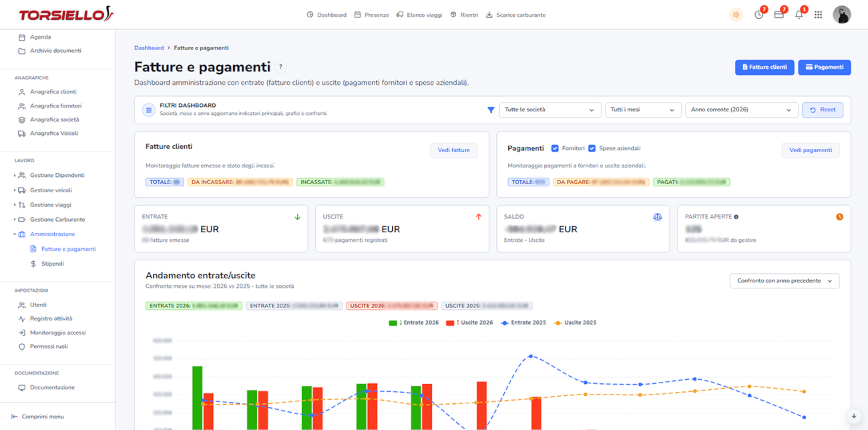Click the Pagamenti blue button
The height and width of the screenshot is (430, 868).
824,67
